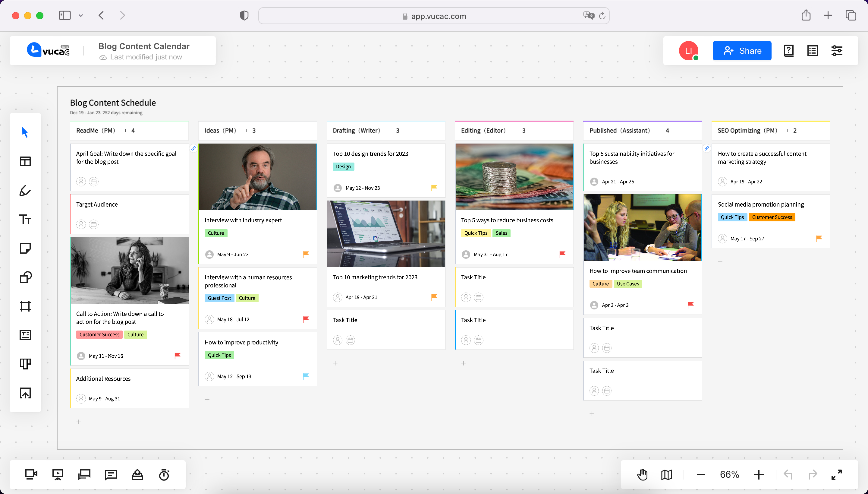Open the comments tool in the bottom toolbar
The width and height of the screenshot is (868, 494).
point(111,475)
